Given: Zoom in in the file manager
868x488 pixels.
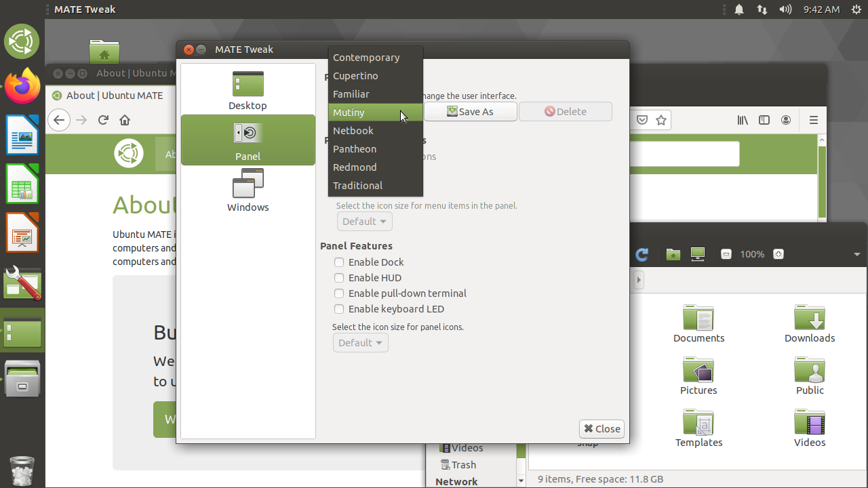Looking at the screenshot, I should [778, 254].
